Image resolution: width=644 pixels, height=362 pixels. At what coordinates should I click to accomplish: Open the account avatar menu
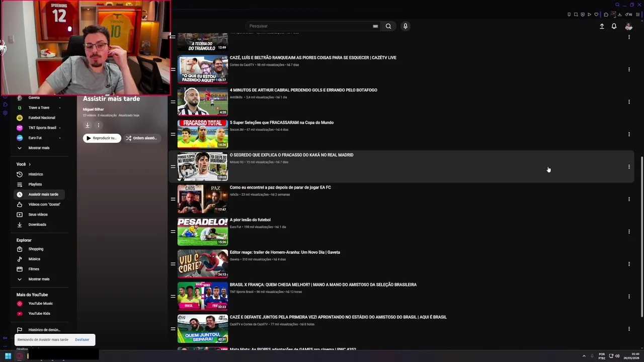628,26
